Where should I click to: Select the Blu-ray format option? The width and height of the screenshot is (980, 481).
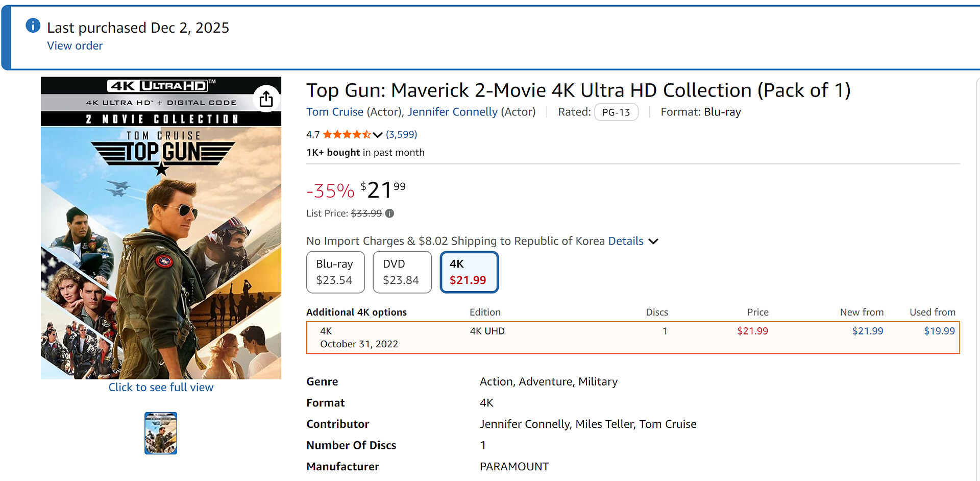pyautogui.click(x=335, y=272)
